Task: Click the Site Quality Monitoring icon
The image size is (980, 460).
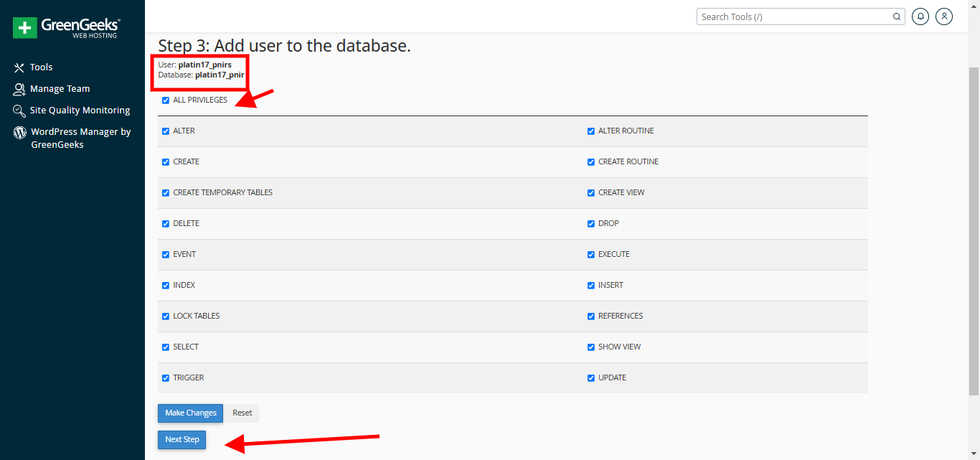Action: pos(19,111)
